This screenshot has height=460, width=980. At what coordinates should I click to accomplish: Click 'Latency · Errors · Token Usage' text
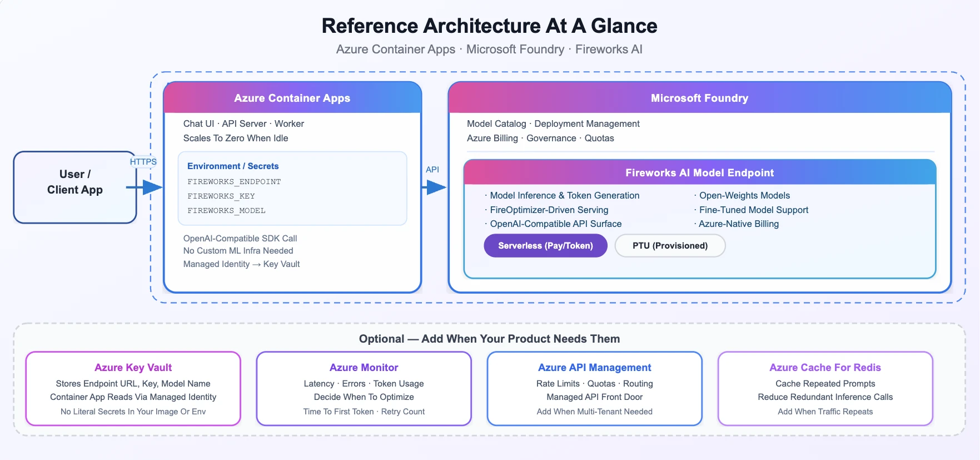(364, 384)
